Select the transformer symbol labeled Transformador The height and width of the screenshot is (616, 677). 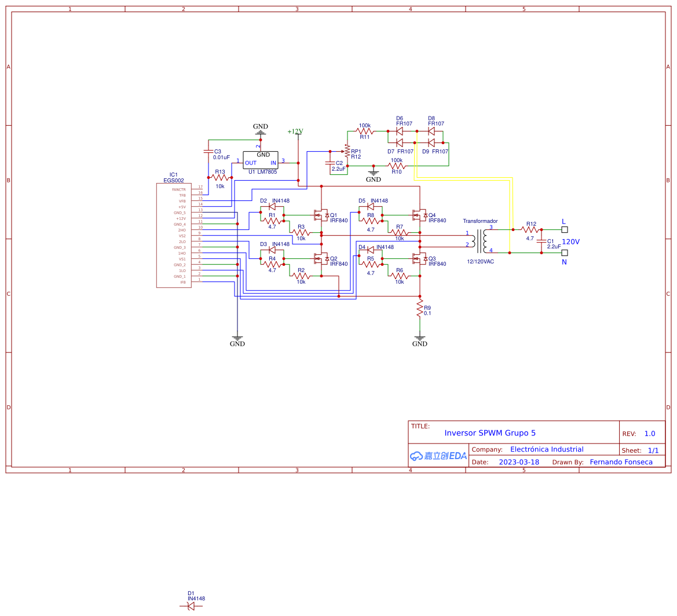pyautogui.click(x=480, y=241)
